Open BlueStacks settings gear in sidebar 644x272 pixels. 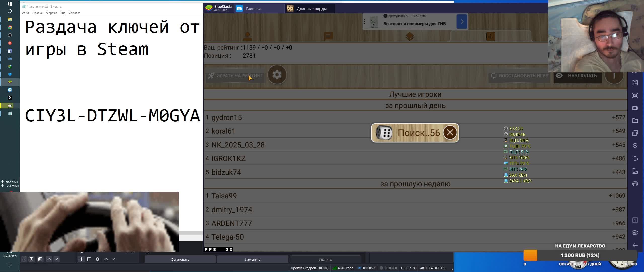[635, 233]
